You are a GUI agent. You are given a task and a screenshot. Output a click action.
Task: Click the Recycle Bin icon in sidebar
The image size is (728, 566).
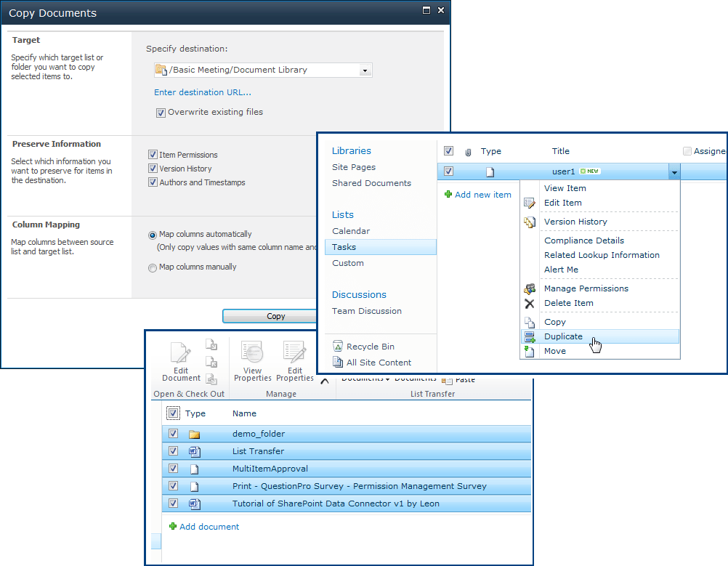[338, 347]
